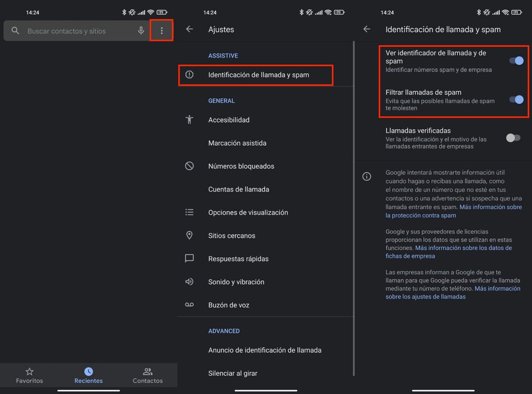The image size is (532, 394).
Task: Click the description starting 'Evita que las posibles llamadas'
Action: 440,104
